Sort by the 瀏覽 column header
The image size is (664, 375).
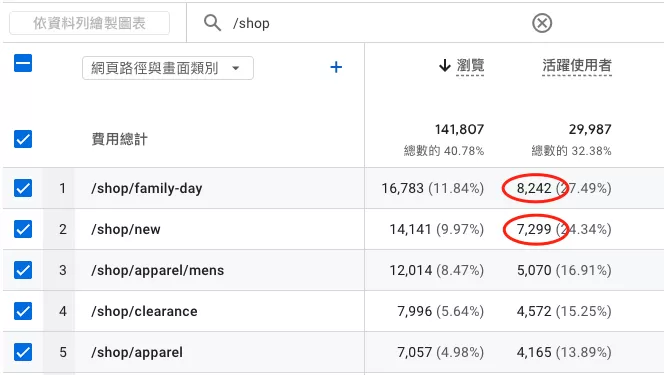coord(470,66)
